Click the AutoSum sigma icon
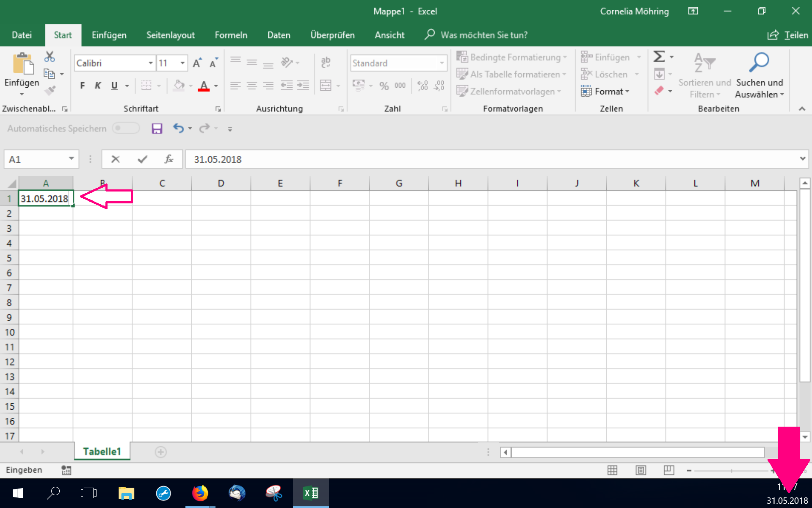Viewport: 812px width, 508px height. pos(659,57)
